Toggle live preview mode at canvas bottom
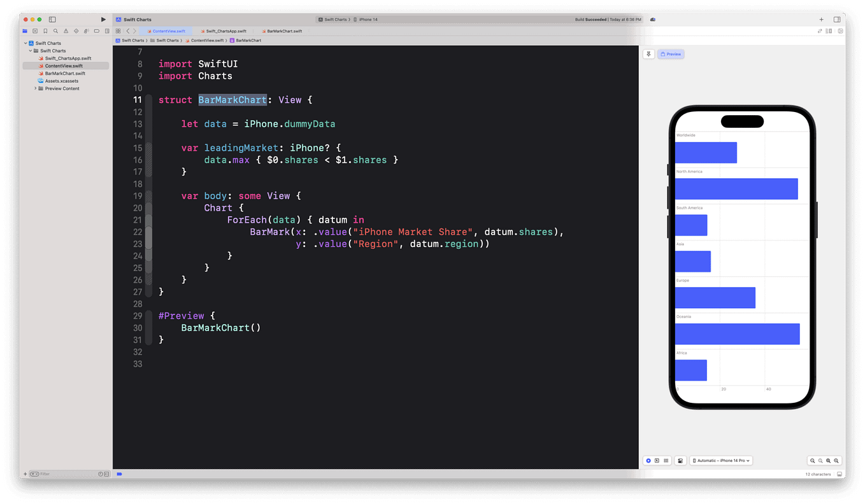 [x=648, y=460]
